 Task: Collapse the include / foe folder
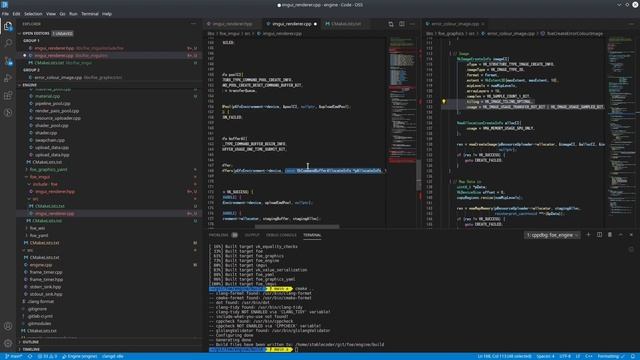pyautogui.click(x=45, y=184)
